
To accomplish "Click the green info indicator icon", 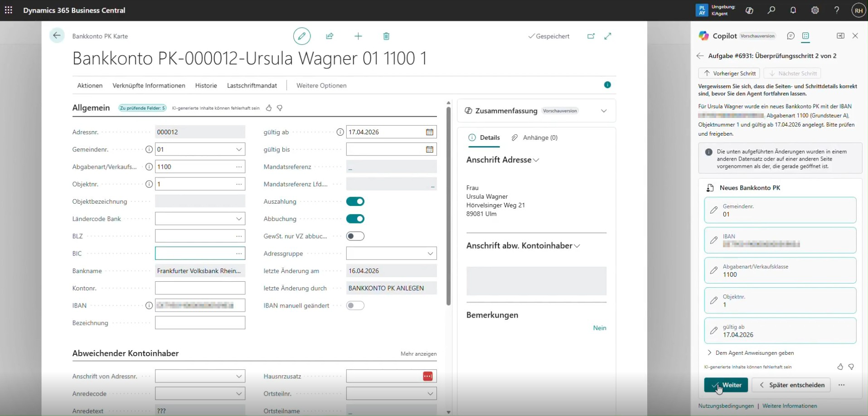I will click(607, 85).
